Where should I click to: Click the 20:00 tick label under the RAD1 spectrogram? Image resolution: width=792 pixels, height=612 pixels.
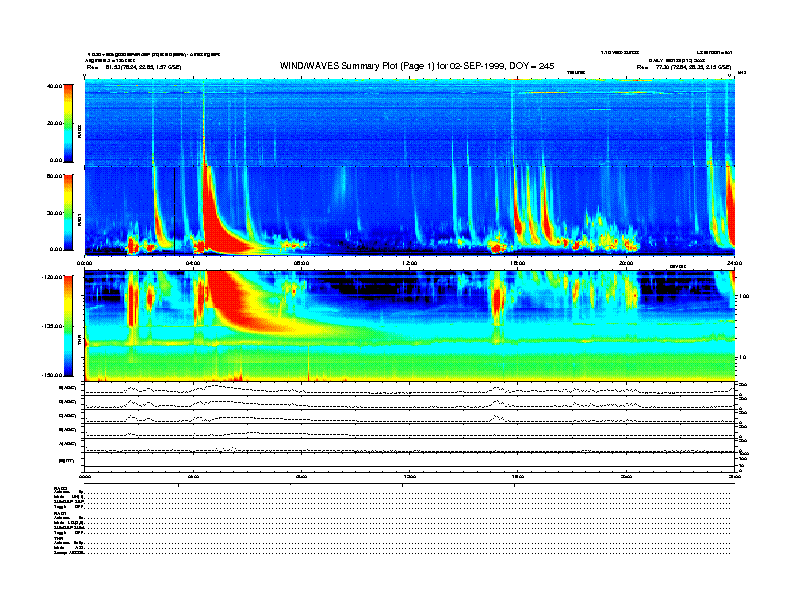pos(626,263)
